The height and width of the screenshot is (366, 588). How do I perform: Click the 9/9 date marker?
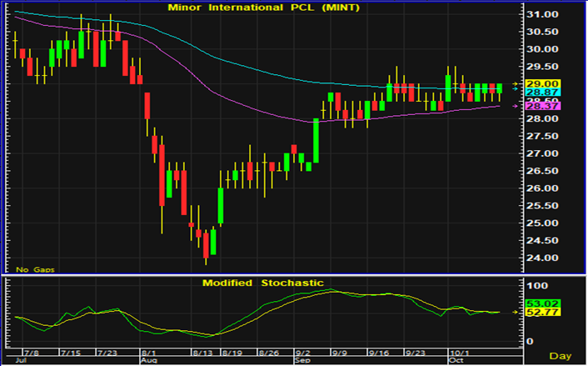point(340,353)
